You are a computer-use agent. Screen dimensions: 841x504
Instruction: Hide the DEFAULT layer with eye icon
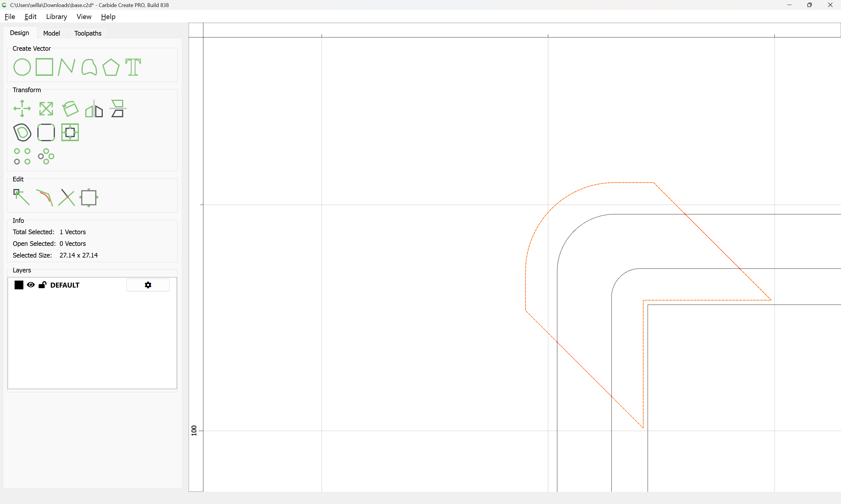click(31, 285)
